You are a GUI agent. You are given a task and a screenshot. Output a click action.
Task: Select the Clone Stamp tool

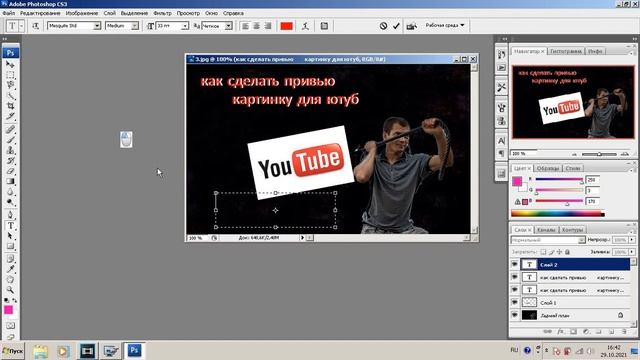10,150
